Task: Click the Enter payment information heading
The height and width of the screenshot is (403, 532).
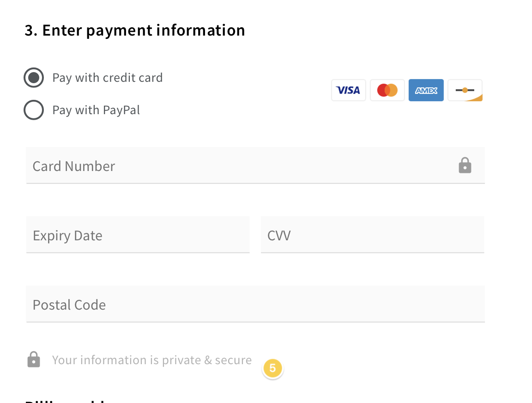Action: point(134,30)
